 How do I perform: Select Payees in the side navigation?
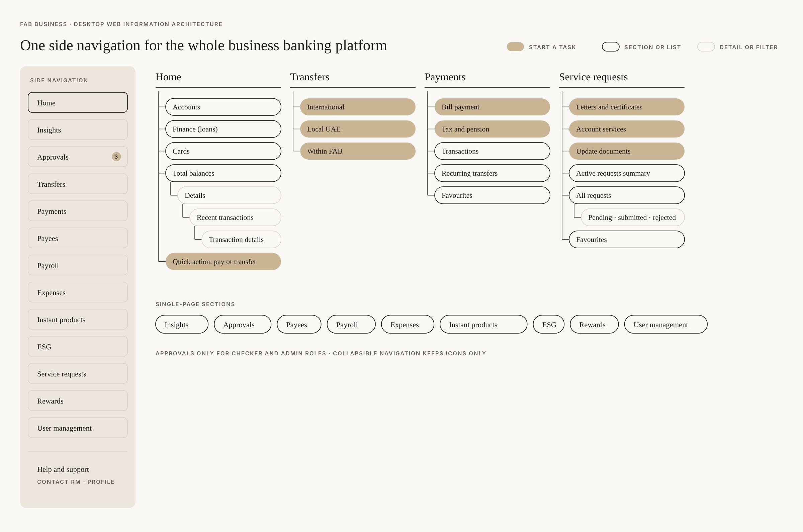78,238
